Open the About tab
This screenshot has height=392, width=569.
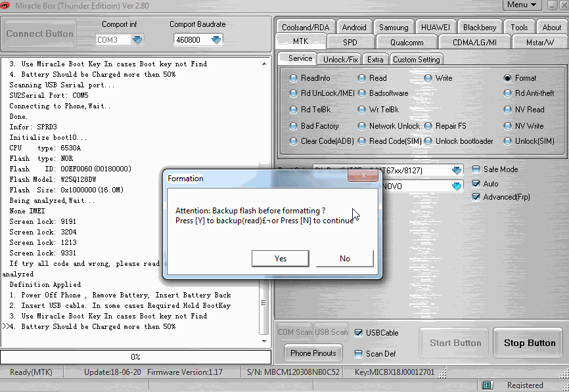[551, 27]
